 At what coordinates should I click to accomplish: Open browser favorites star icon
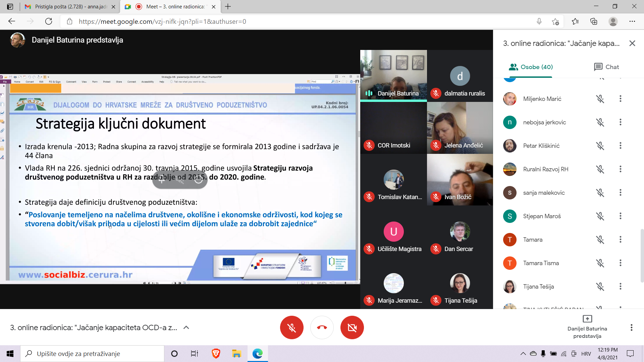[x=575, y=21]
